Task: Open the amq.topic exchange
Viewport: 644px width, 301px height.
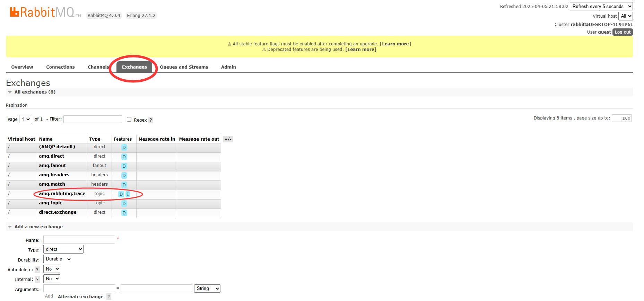Action: (51, 203)
